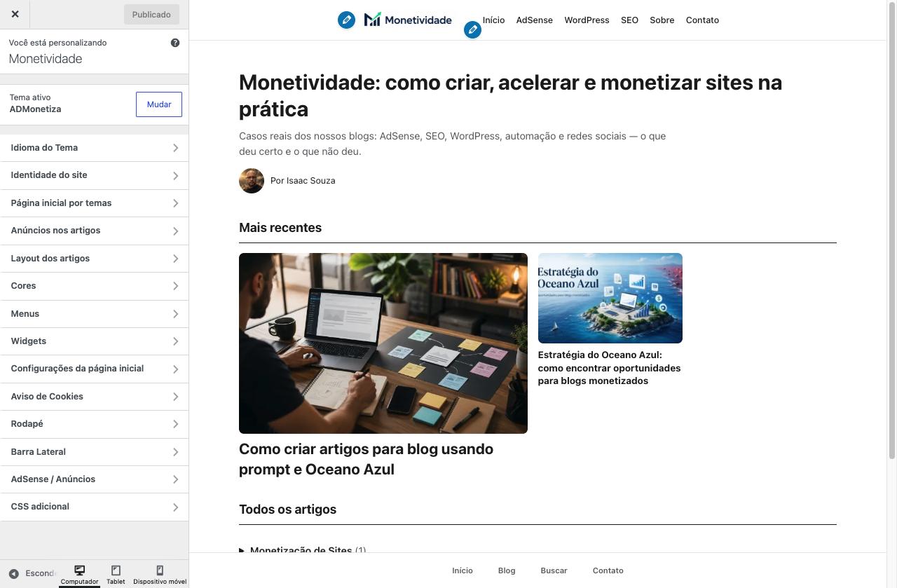Open the customizer help question-mark icon
This screenshot has height=588, width=897.
[x=175, y=43]
